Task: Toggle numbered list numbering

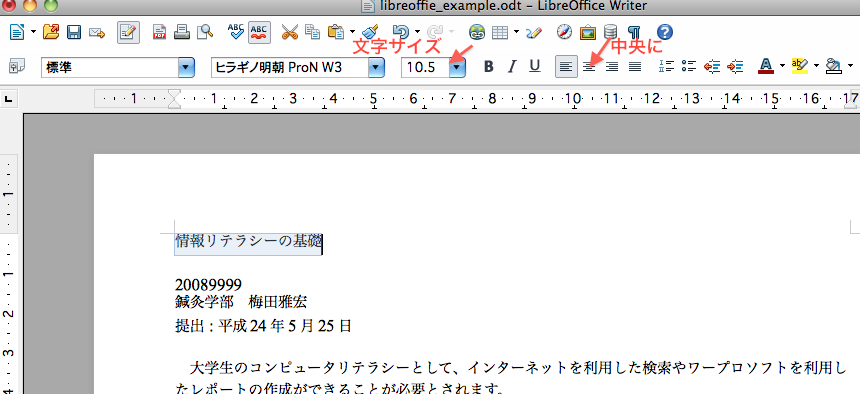Action: (666, 67)
